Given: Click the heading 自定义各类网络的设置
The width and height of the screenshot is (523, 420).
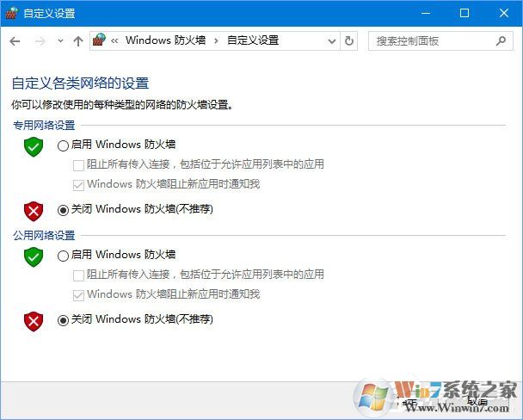Looking at the screenshot, I should [80, 83].
